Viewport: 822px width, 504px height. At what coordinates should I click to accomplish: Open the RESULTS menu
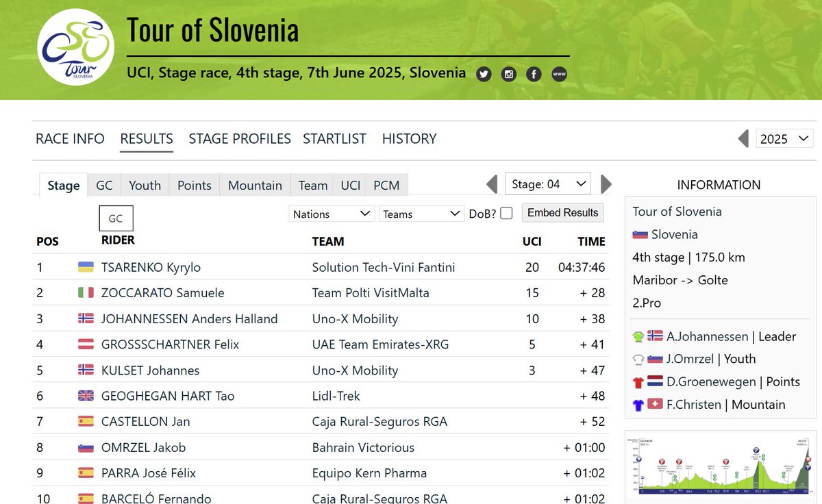pos(147,139)
